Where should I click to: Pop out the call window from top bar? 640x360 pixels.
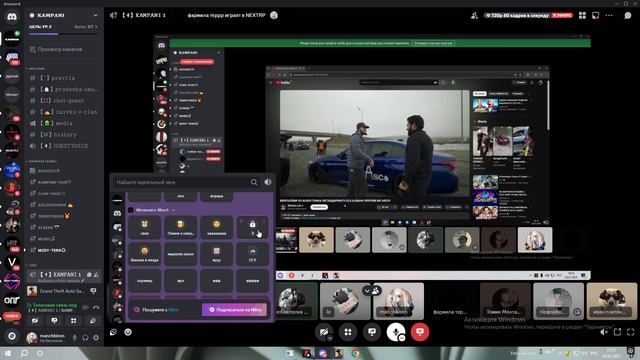click(596, 16)
